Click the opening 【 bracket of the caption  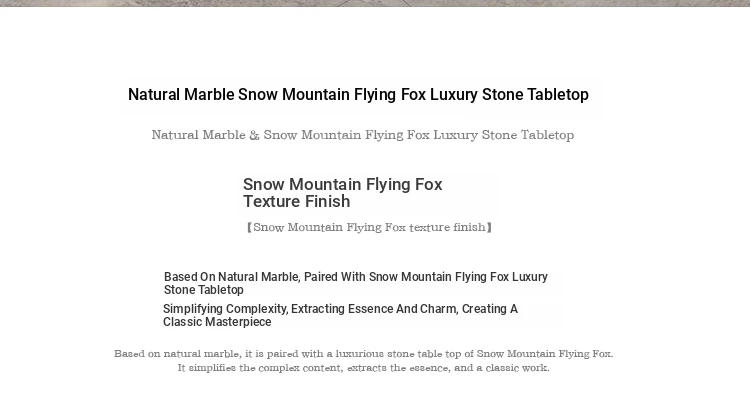[x=249, y=227]
